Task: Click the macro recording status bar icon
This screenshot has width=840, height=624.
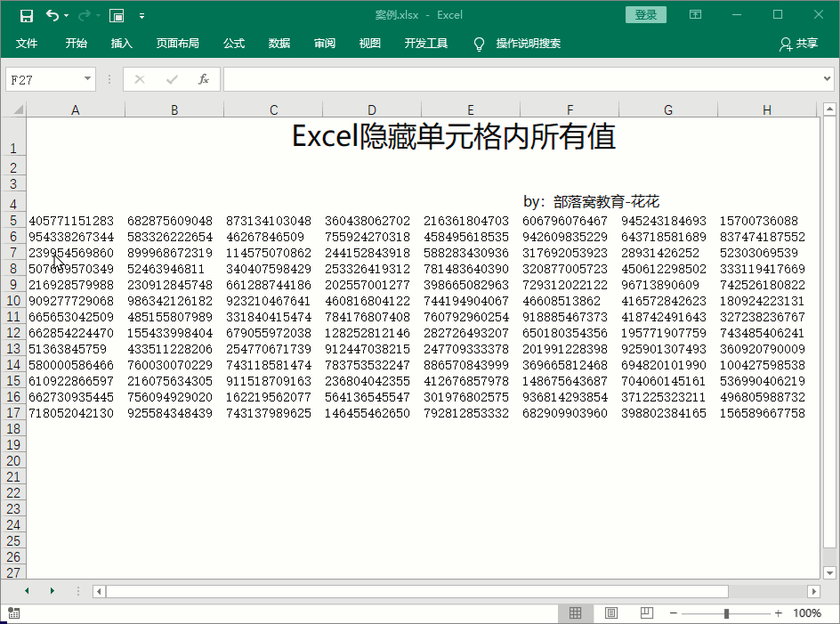Action: [x=14, y=613]
